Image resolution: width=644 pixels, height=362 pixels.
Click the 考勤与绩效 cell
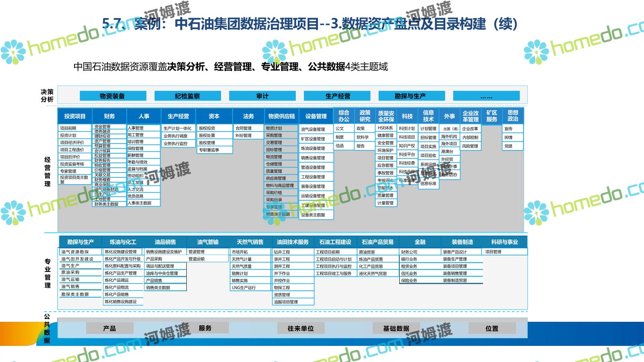[x=144, y=162]
